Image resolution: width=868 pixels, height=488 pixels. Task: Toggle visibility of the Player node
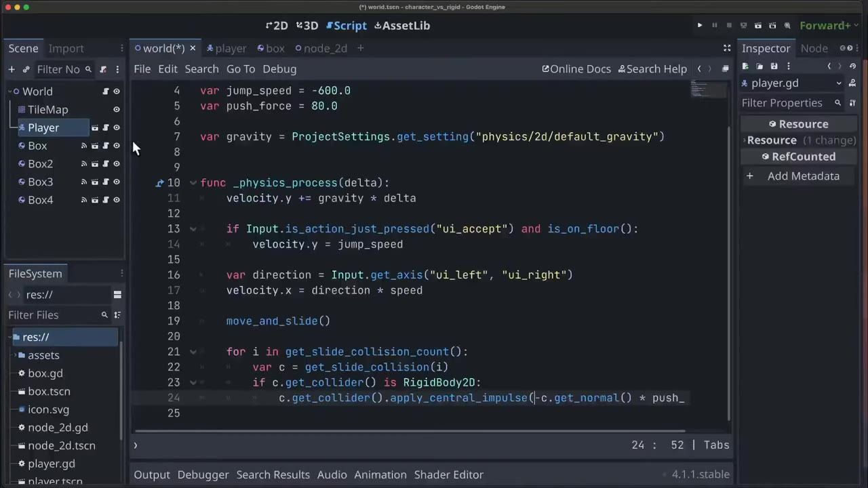click(x=117, y=127)
